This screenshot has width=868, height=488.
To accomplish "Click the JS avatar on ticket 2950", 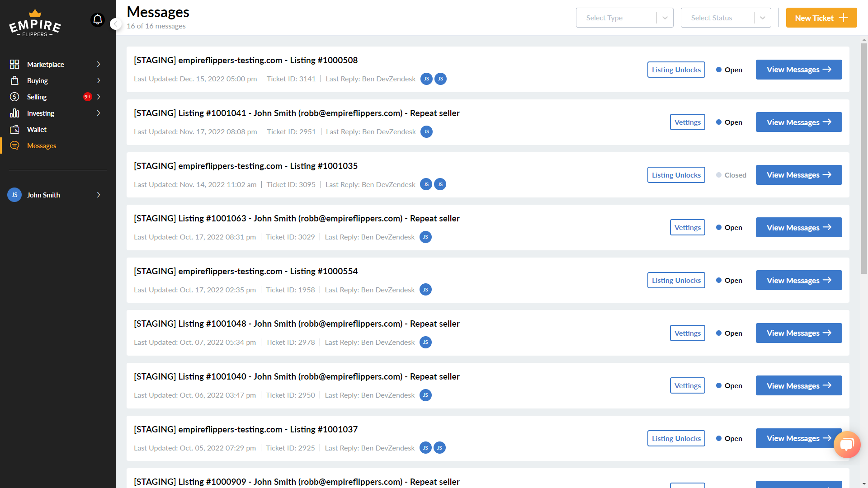I will point(425,395).
